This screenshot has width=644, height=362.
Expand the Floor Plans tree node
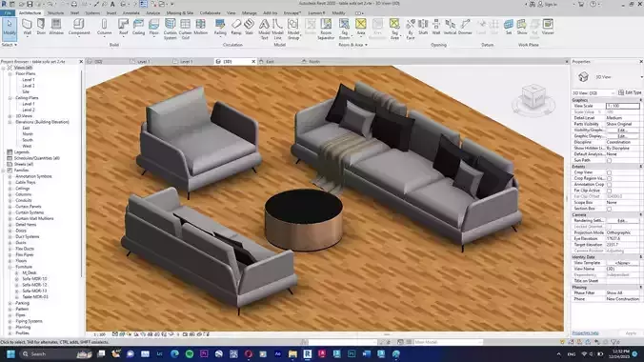click(10, 74)
